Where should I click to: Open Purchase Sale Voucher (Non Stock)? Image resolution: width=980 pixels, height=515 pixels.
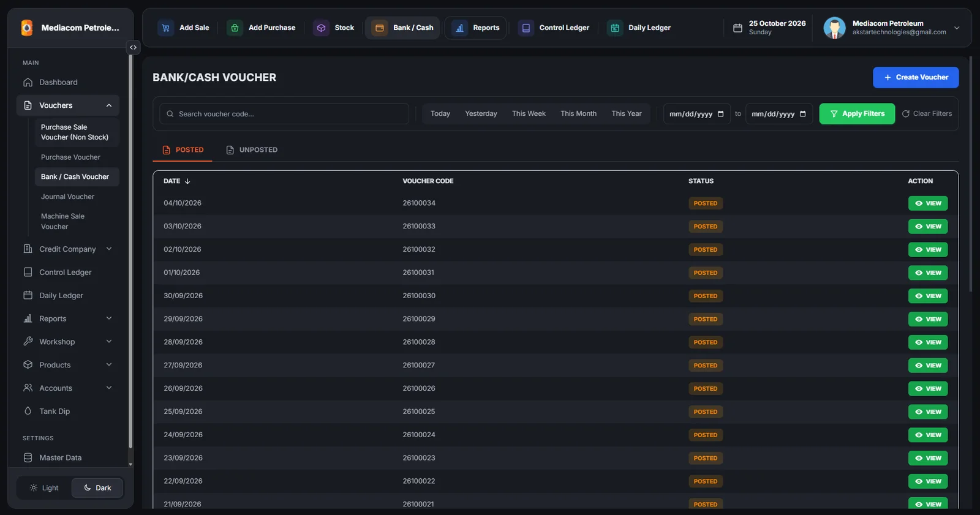77,132
